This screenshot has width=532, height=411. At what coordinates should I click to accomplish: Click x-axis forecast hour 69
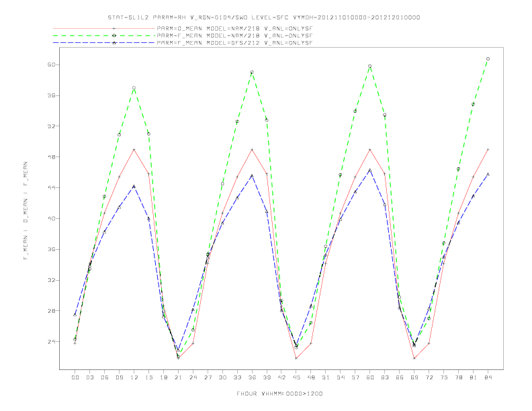pyautogui.click(x=414, y=377)
